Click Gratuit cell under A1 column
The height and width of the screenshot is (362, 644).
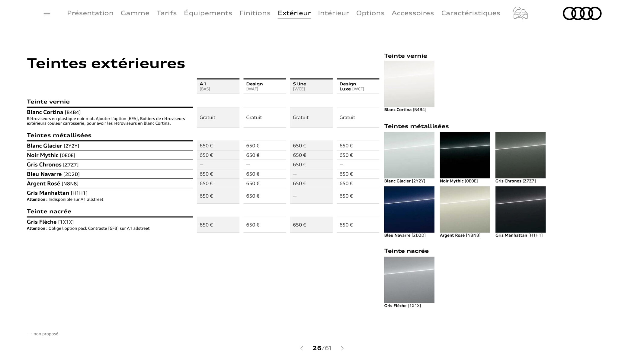[x=218, y=117]
